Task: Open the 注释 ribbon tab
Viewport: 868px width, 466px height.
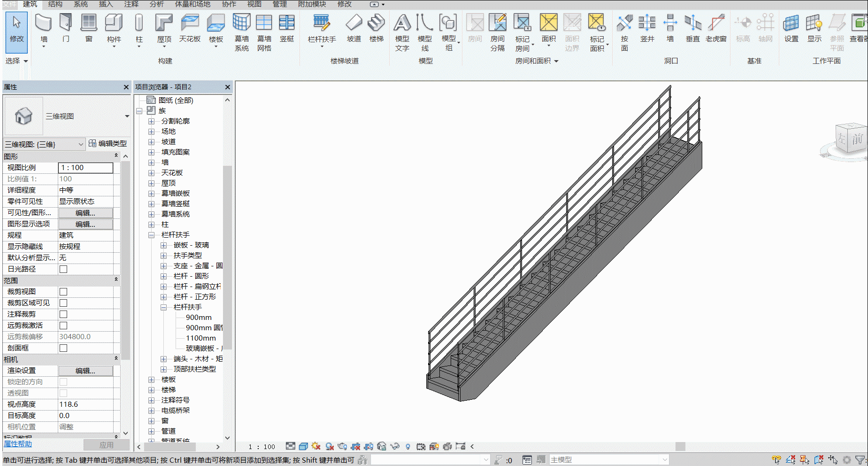Action: click(131, 4)
